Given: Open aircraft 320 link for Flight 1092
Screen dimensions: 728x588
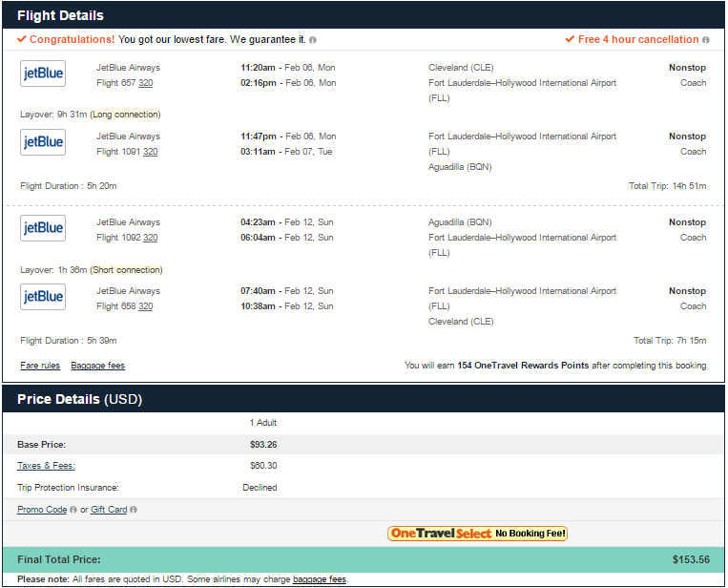Looking at the screenshot, I should coord(151,238).
